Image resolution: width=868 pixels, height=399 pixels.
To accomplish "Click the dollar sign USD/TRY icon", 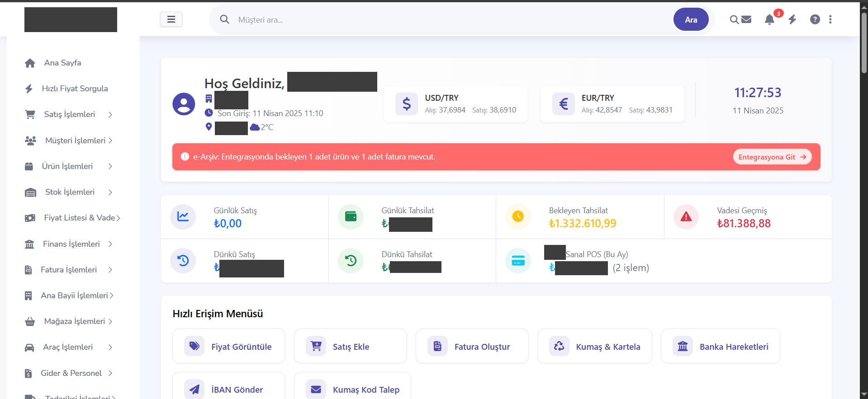I will (x=407, y=104).
